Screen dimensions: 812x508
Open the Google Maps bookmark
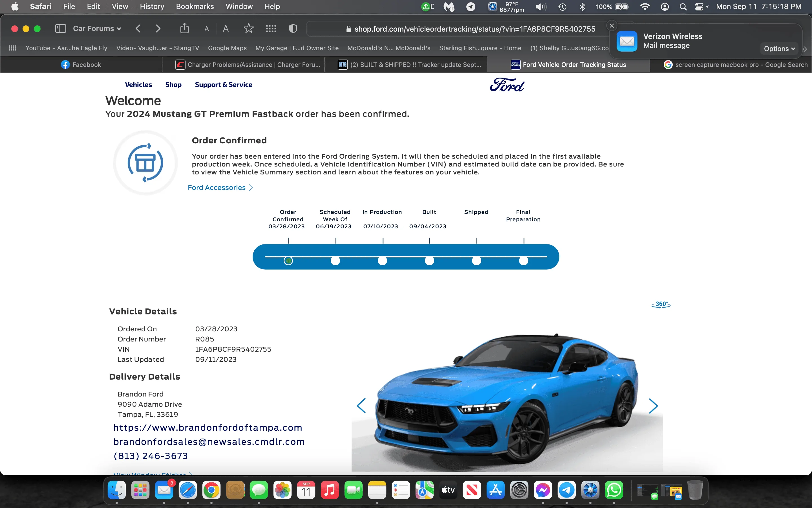pyautogui.click(x=227, y=48)
